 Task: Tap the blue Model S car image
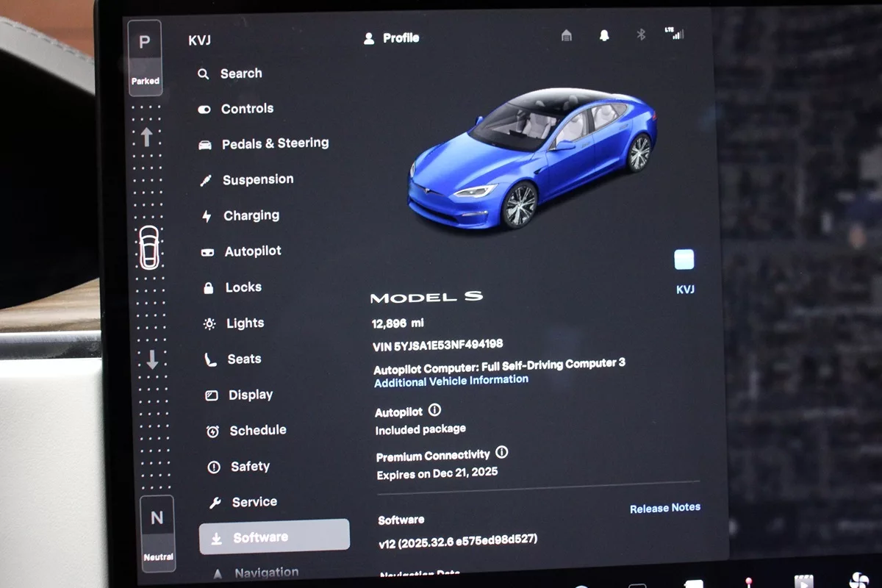point(532,159)
